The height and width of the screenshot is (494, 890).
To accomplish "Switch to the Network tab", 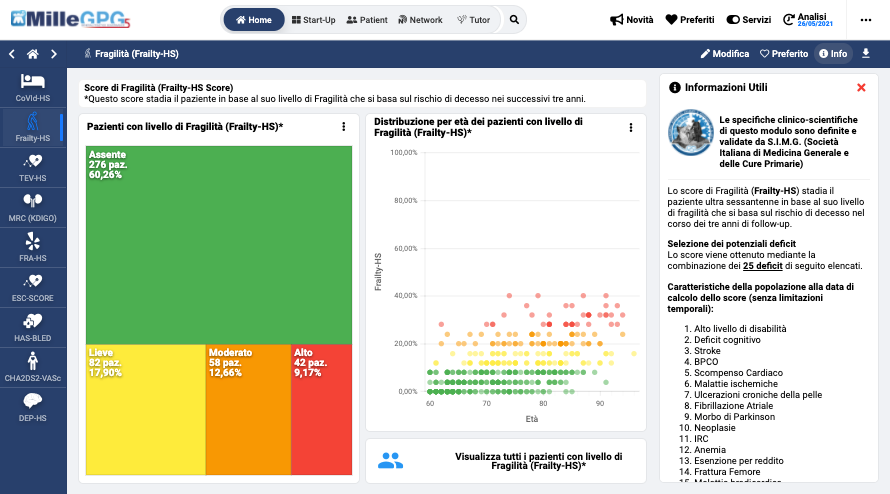I will point(420,20).
